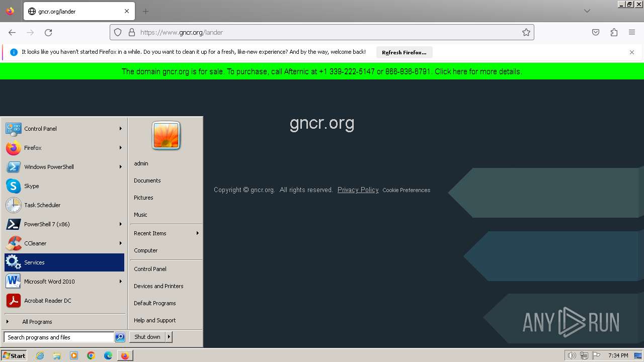The height and width of the screenshot is (362, 644).
Task: Expand PowerShell 7 (x86) submenu arrow
Action: [x=121, y=224]
